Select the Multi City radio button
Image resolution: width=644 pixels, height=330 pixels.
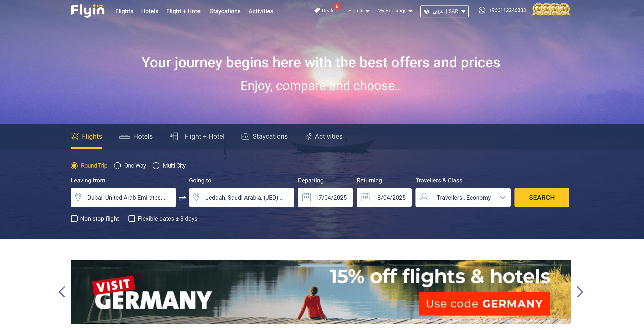pos(156,166)
